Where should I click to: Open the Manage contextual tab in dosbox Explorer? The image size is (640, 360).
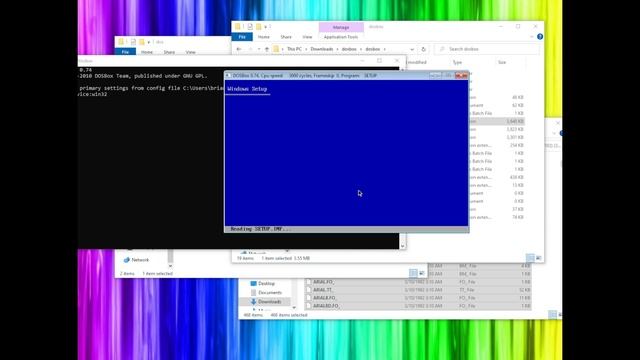coord(341,27)
